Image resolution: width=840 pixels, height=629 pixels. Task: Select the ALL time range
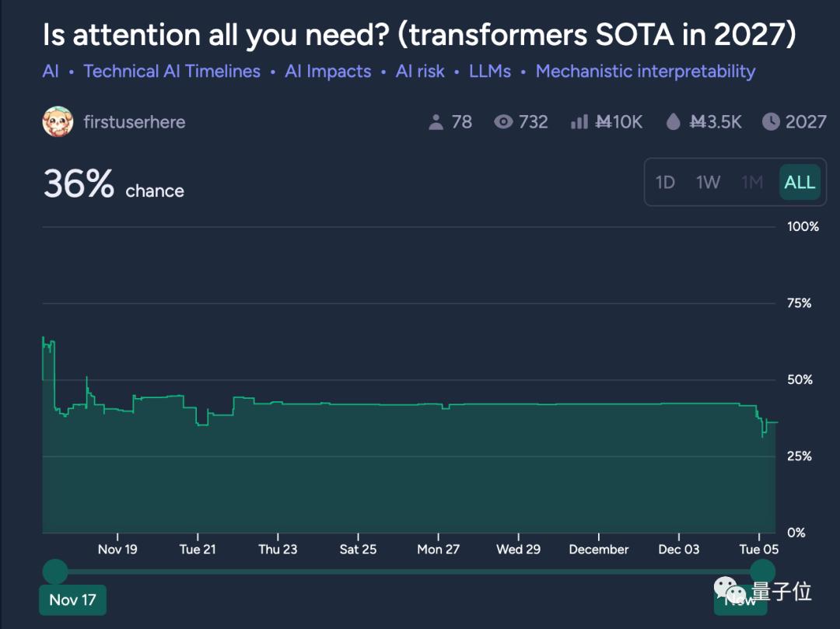(800, 183)
